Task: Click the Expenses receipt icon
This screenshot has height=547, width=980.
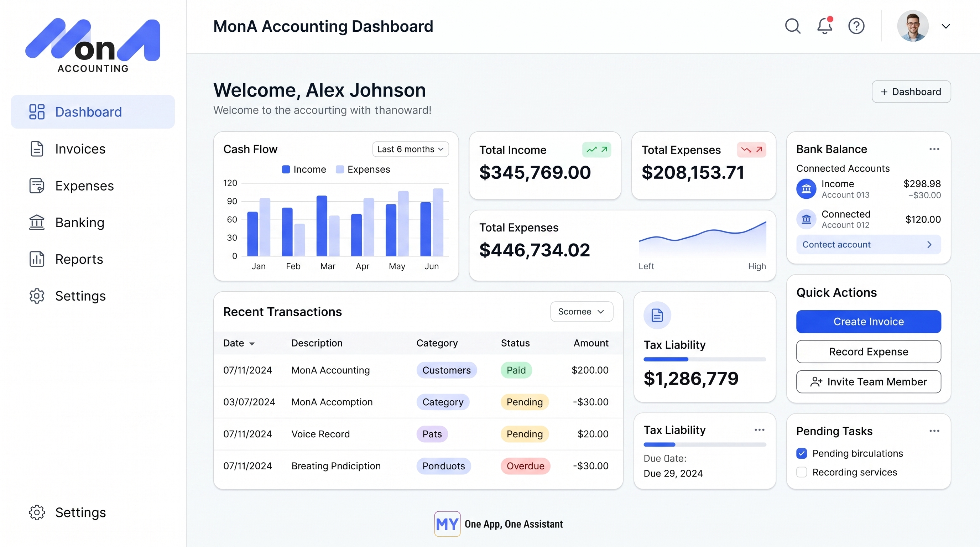Action: click(37, 186)
